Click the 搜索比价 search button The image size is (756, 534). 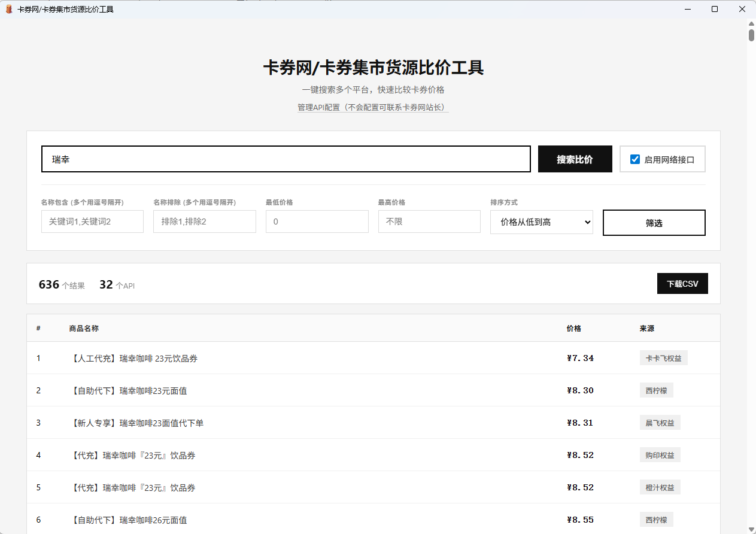(x=575, y=159)
